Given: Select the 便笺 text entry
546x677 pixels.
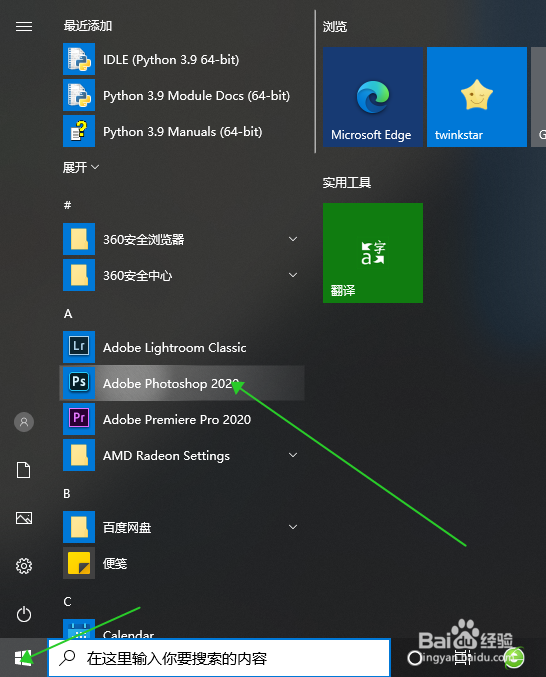Looking at the screenshot, I should (x=115, y=563).
